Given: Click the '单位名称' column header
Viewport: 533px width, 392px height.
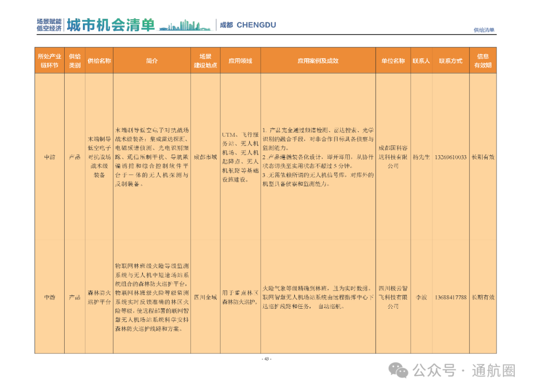Looking at the screenshot, I should (x=393, y=61).
